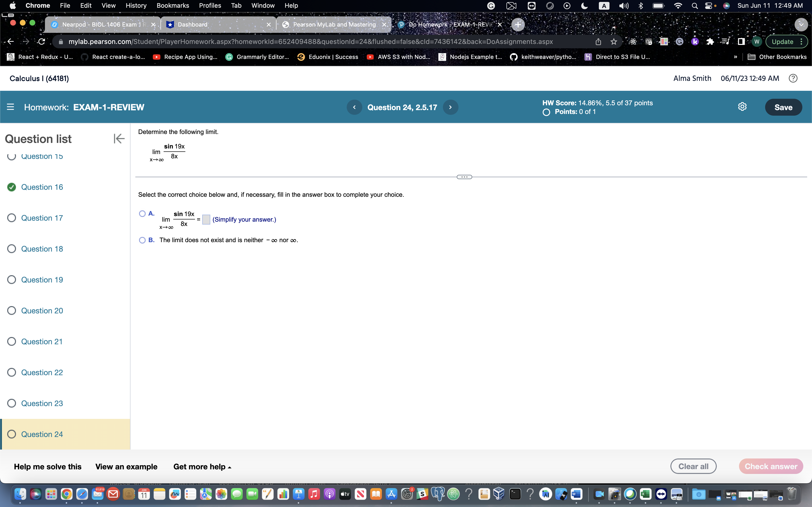The height and width of the screenshot is (507, 812).
Task: Open the help question mark icon
Action: click(793, 78)
